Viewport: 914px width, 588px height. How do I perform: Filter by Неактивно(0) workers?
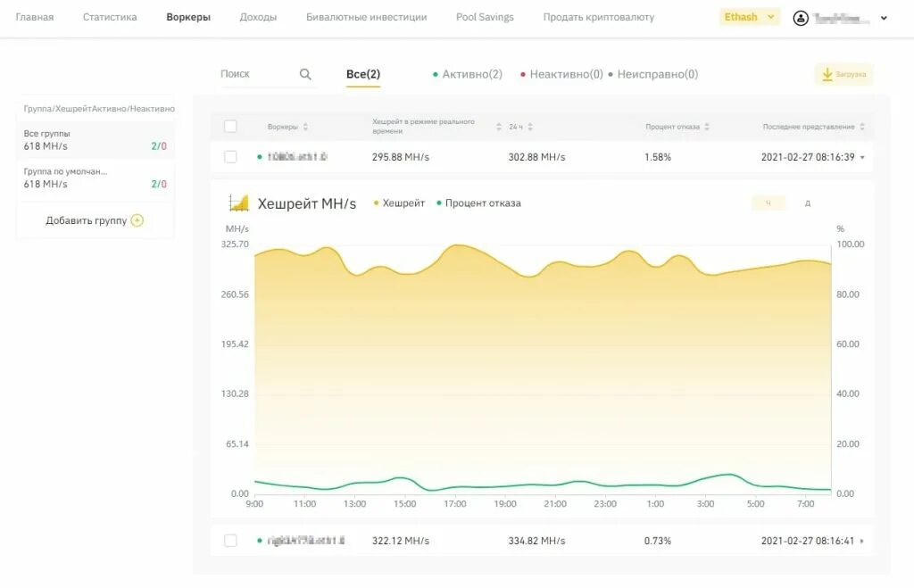coord(561,74)
